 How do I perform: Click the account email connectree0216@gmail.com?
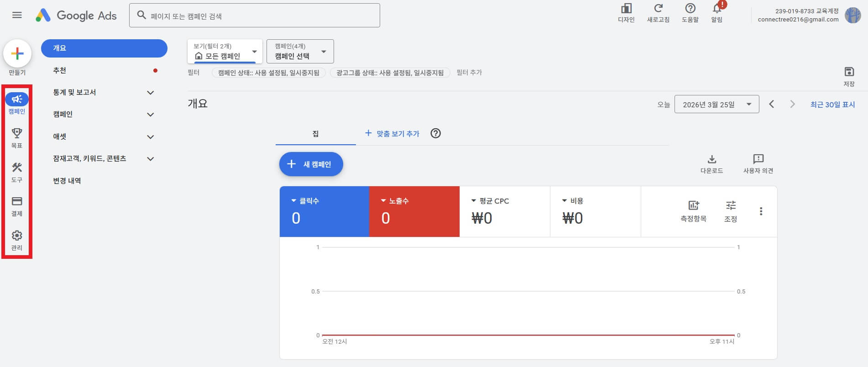click(x=798, y=20)
